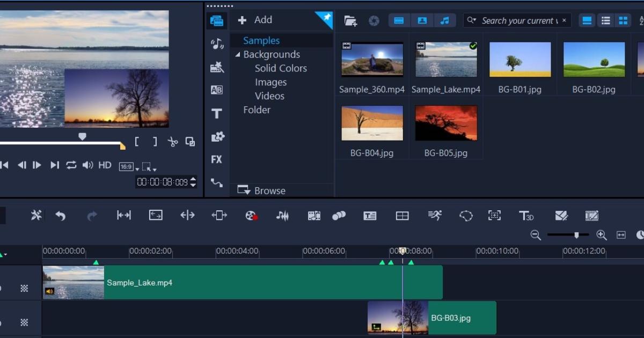The image size is (644, 338).
Task: Toggle the thumbnail grid view of the library
Action: (x=623, y=20)
